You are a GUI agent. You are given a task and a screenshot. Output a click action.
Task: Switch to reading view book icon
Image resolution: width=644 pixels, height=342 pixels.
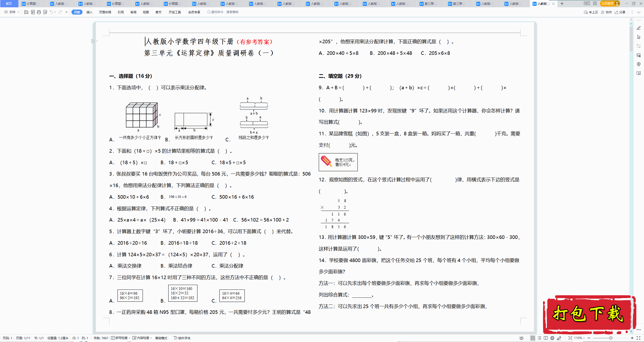tap(546, 338)
